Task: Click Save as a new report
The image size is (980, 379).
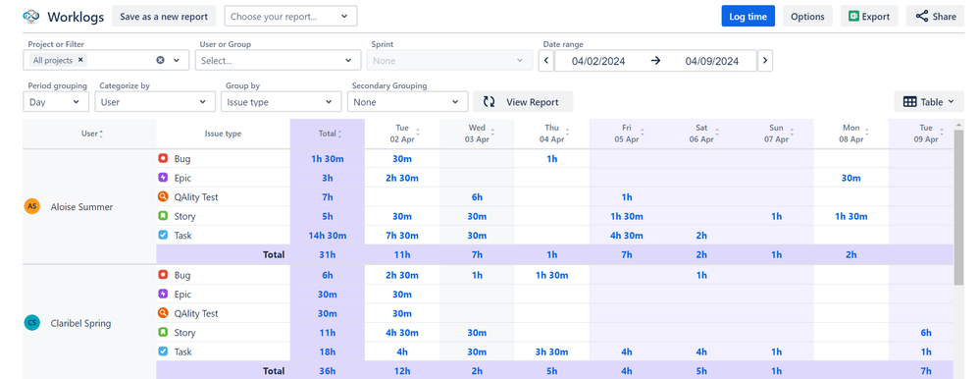Action: click(164, 17)
